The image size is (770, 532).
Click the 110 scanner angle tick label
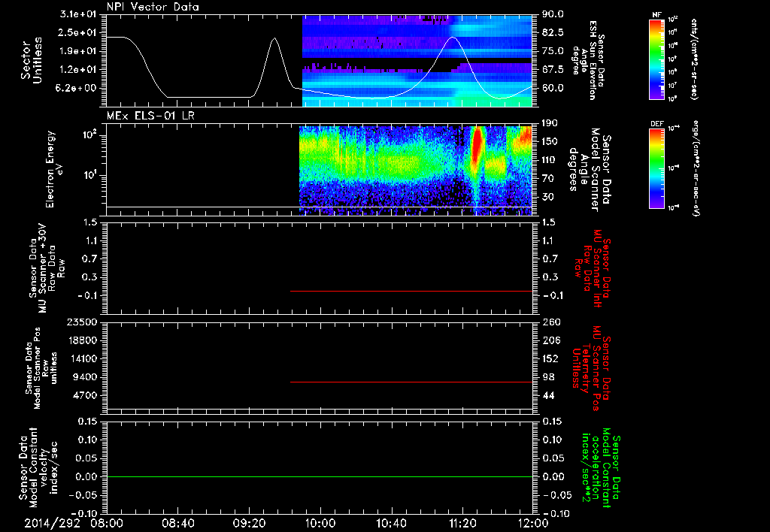point(550,160)
